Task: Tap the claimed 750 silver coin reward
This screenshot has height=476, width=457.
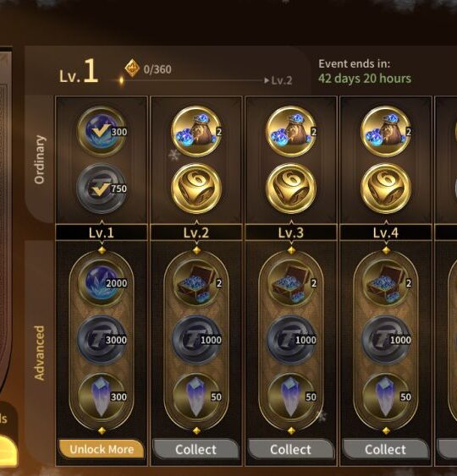Action: coord(102,189)
